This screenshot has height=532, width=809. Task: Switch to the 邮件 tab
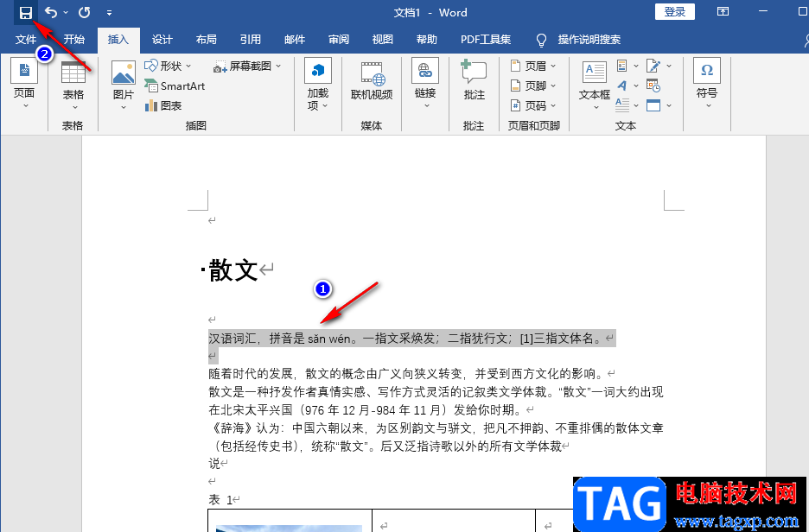[295, 40]
